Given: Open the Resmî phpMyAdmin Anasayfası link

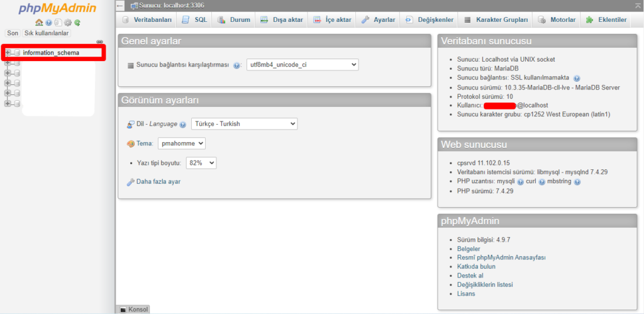Looking at the screenshot, I should [501, 258].
